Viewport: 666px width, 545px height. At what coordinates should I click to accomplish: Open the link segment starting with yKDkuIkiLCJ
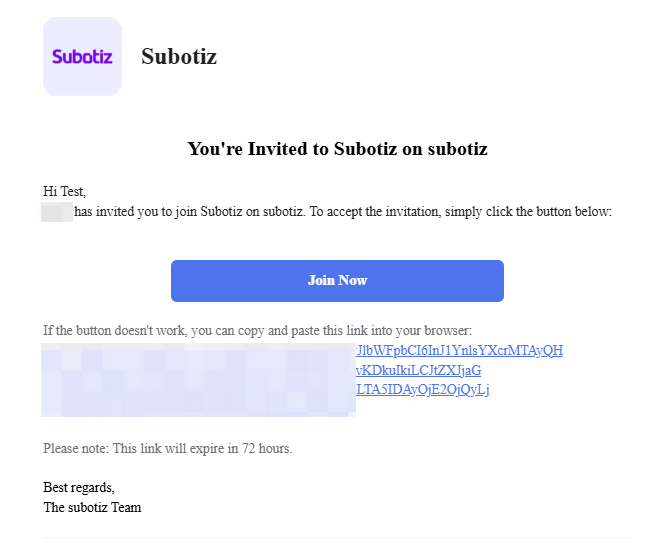tap(418, 370)
